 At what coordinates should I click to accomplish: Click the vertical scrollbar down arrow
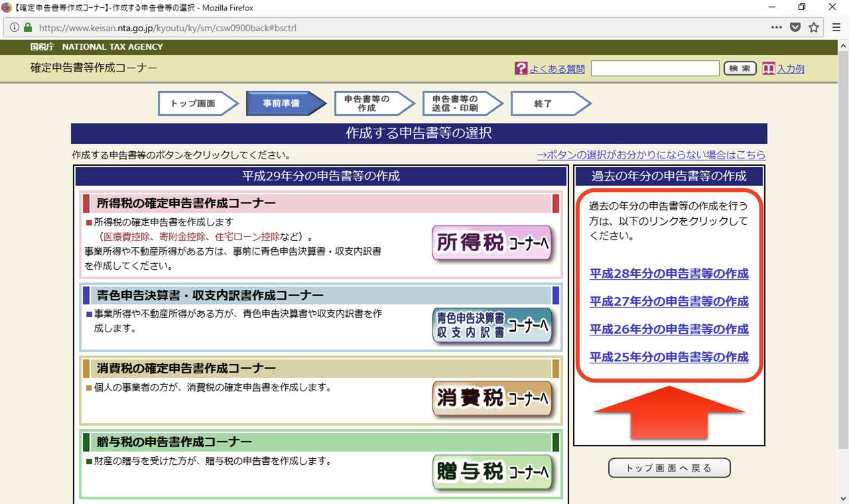click(x=843, y=498)
